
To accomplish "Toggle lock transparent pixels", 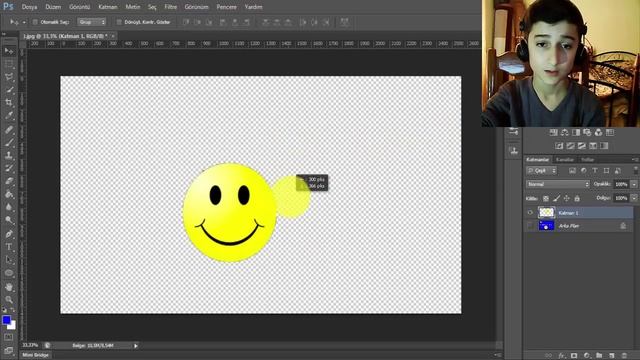I will [x=546, y=198].
